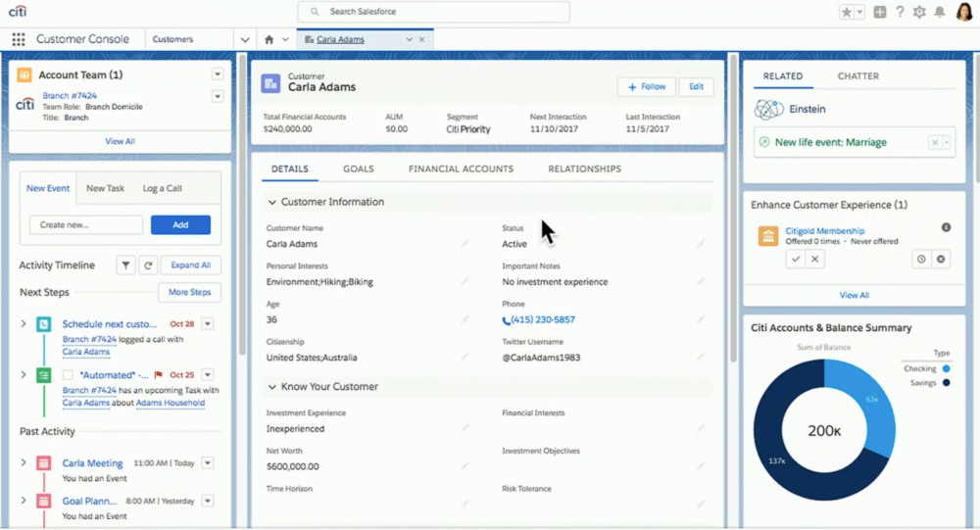Open the Chatter tab

tap(858, 76)
